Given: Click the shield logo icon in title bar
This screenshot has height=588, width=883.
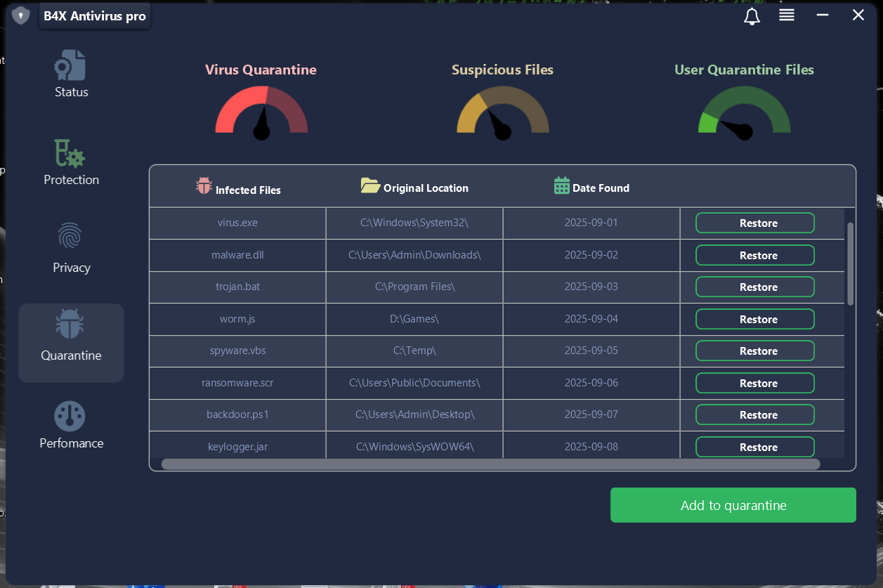Looking at the screenshot, I should [21, 15].
